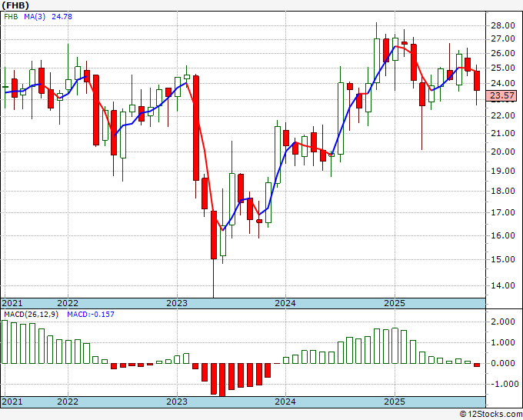Click the 27.00 price axis label
Image resolution: width=523 pixels, height=420 pixels.
(x=503, y=39)
